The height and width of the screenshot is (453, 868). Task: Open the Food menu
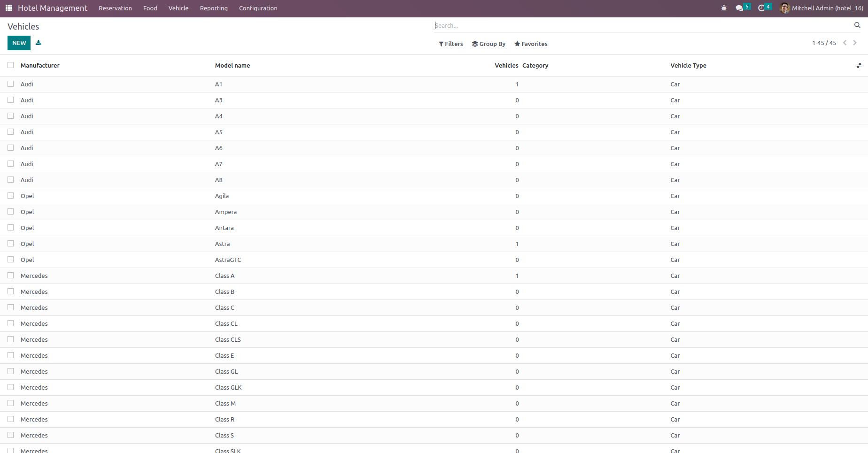tap(150, 8)
